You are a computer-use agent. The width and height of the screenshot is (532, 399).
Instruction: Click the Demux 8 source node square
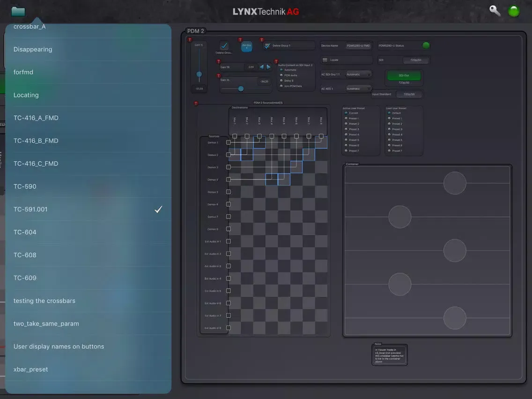click(229, 229)
